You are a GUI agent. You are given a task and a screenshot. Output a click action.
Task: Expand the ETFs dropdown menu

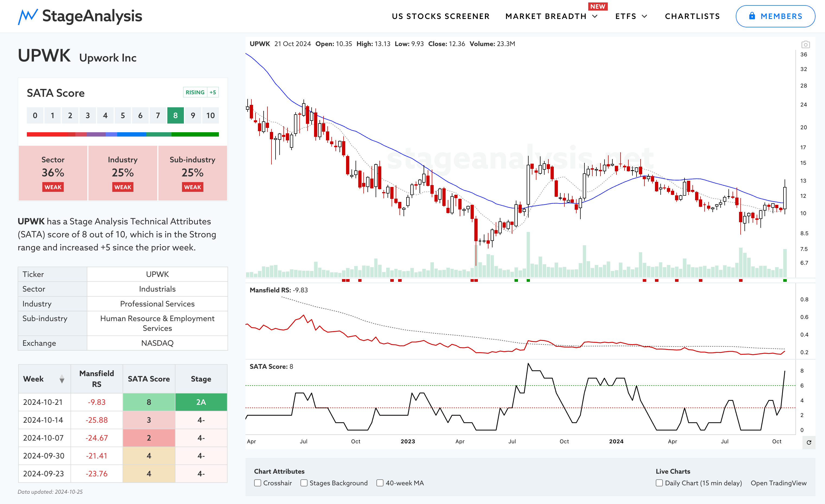[x=631, y=16]
